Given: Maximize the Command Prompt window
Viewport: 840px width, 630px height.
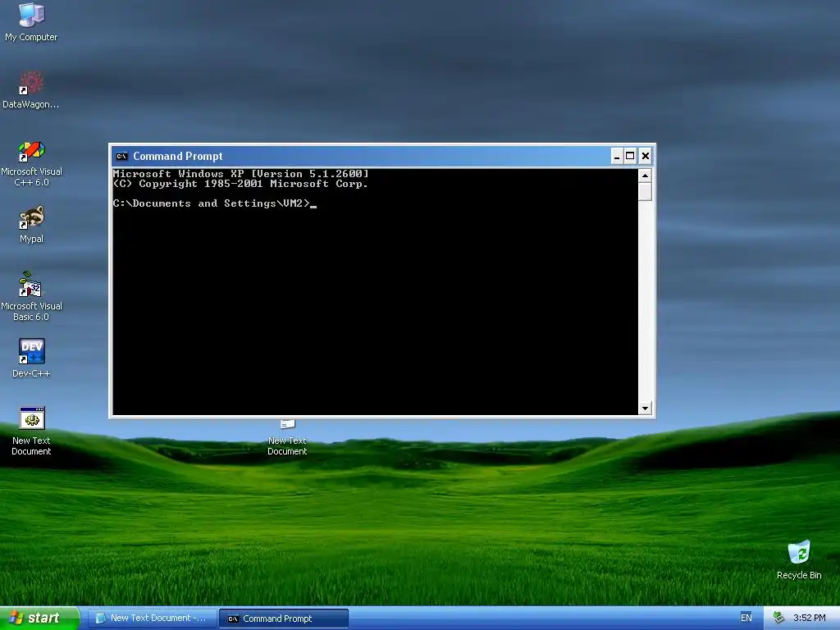Looking at the screenshot, I should click(x=631, y=156).
